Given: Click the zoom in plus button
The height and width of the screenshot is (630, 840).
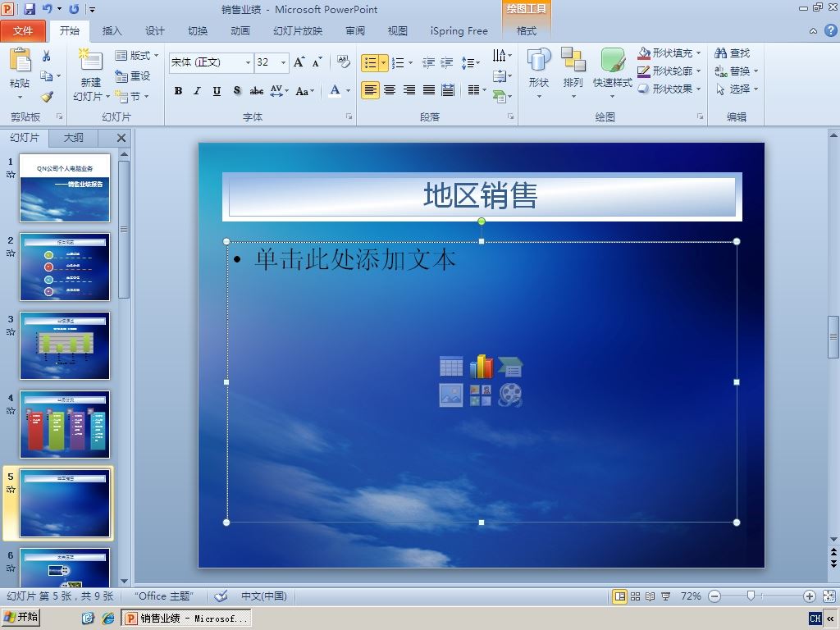Looking at the screenshot, I should 810,596.
